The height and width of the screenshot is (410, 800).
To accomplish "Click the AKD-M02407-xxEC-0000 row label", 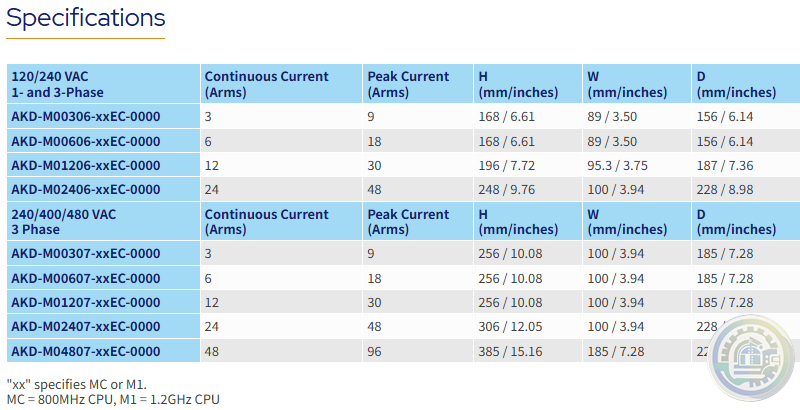I will [x=85, y=326].
